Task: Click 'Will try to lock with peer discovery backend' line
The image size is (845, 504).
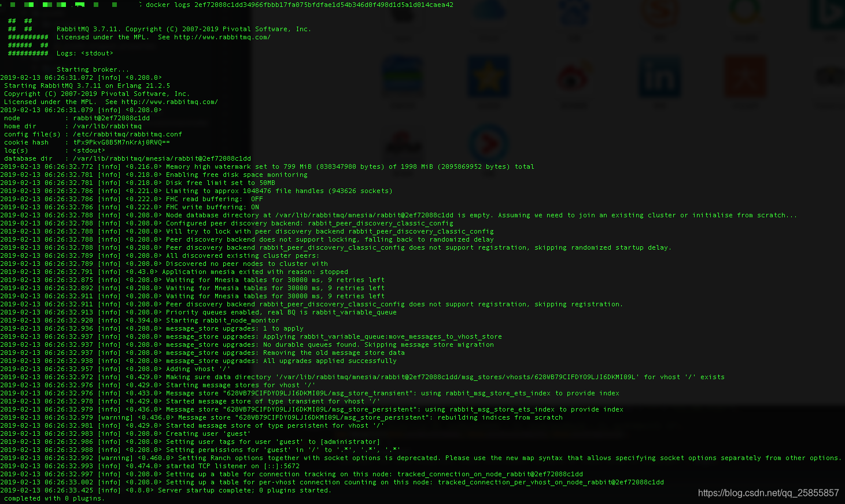Action: pos(247,231)
